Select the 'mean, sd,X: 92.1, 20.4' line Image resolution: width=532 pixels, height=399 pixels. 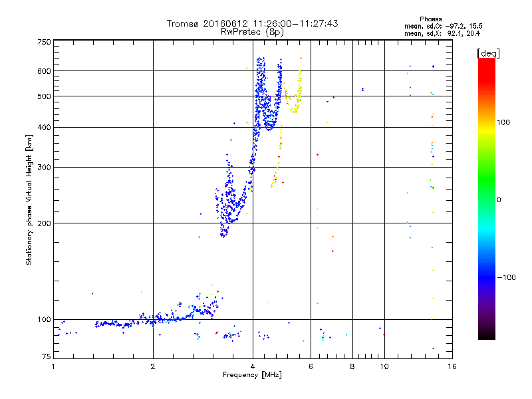(x=442, y=33)
